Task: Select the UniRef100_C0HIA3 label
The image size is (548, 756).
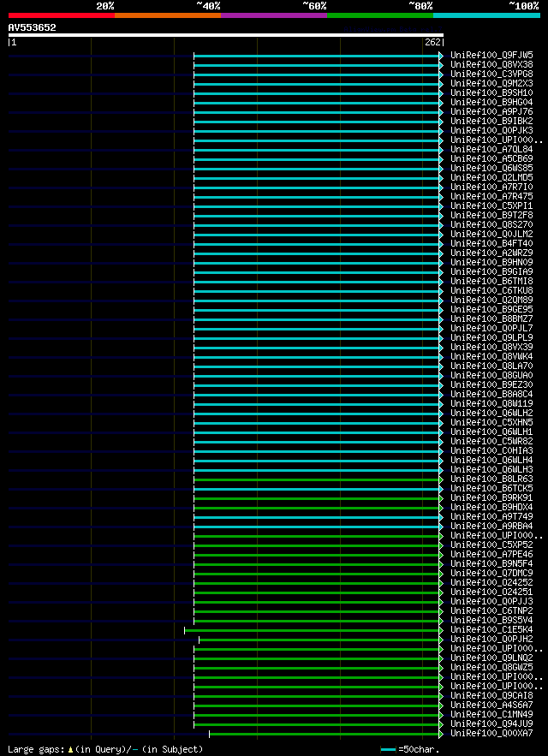Action: pyautogui.click(x=491, y=450)
